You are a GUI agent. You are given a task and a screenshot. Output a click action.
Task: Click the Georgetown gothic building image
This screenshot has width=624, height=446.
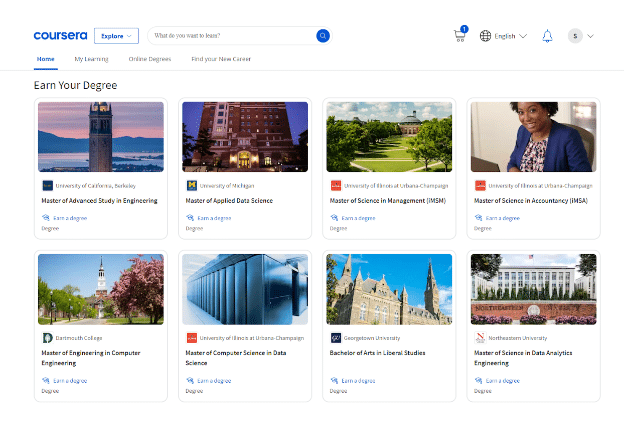coord(389,289)
